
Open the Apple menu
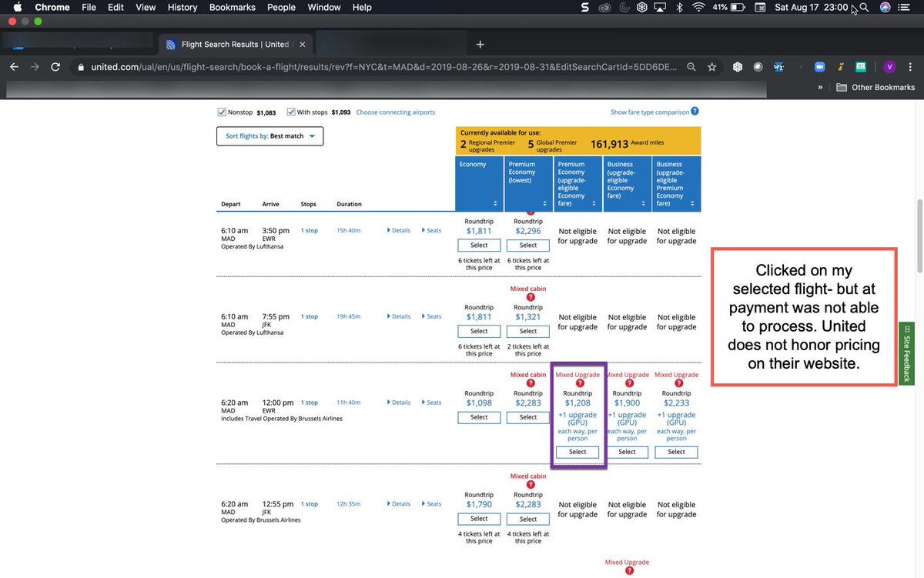coord(17,7)
